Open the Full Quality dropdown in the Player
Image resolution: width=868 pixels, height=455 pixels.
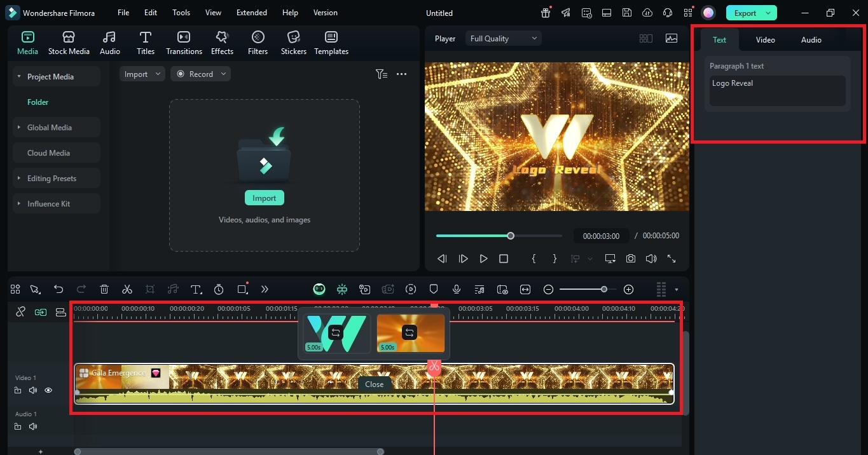(x=503, y=38)
